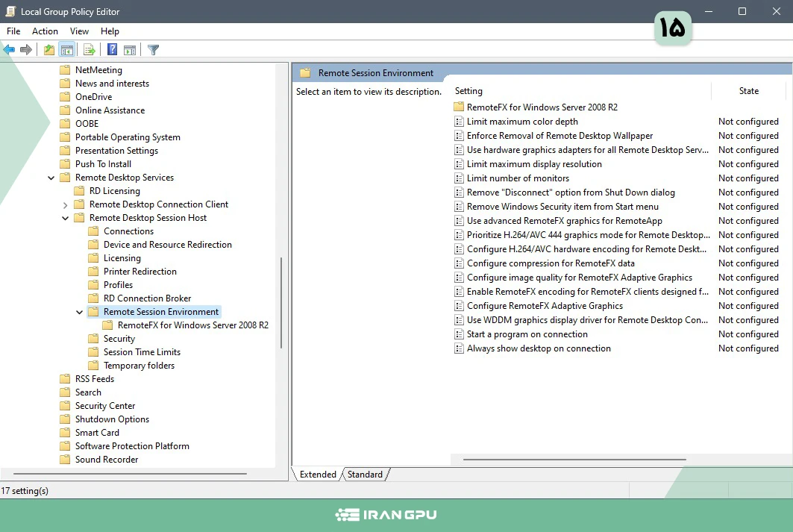The image size is (793, 532).
Task: Click the Filter funnel icon
Action: pos(153,50)
